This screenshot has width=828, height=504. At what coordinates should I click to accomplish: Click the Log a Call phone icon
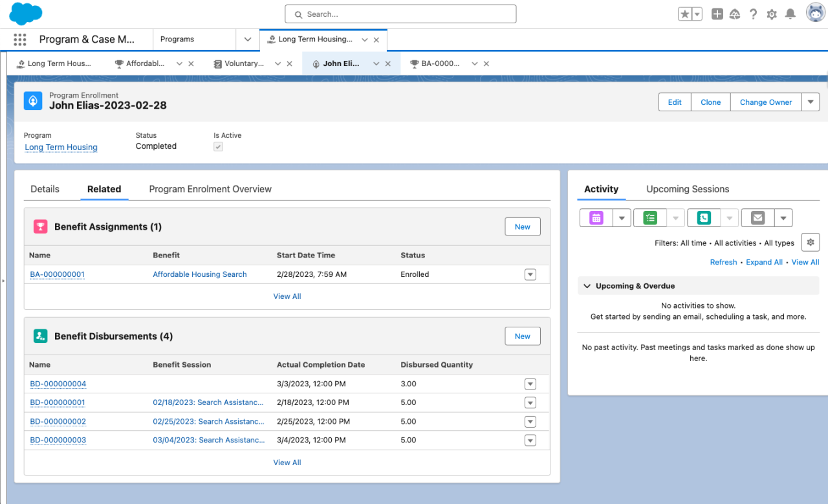(x=704, y=218)
